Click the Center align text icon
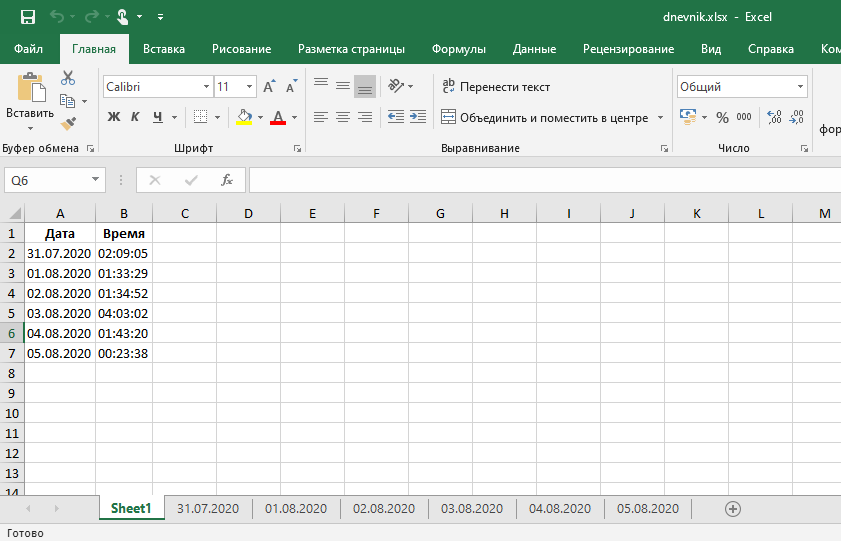The image size is (841, 541). pos(342,117)
